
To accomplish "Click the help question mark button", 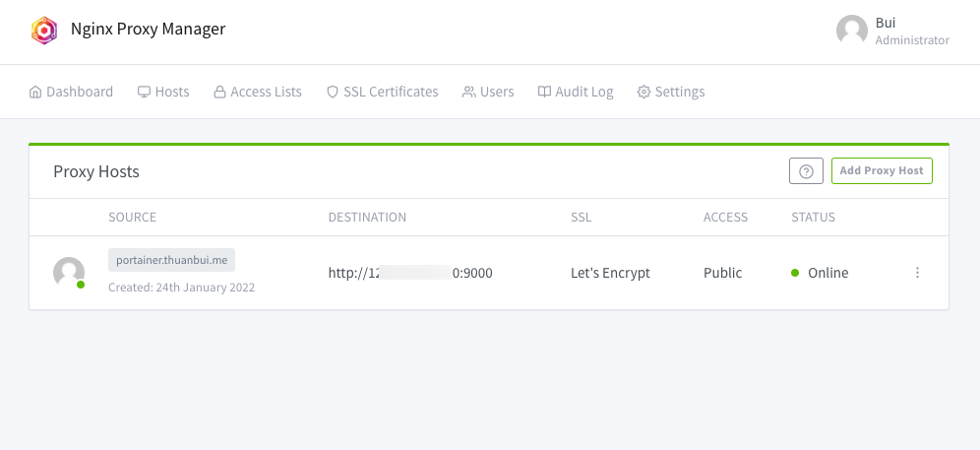I will click(x=806, y=171).
